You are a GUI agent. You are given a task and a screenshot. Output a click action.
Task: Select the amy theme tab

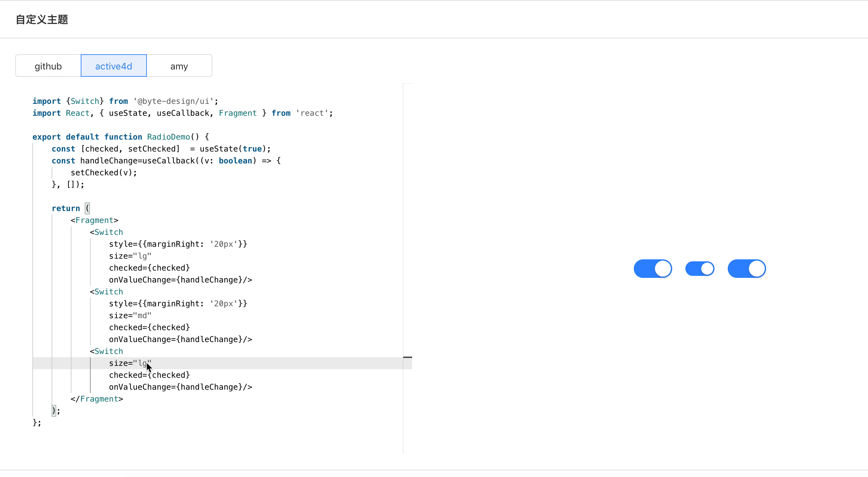pyautogui.click(x=179, y=66)
